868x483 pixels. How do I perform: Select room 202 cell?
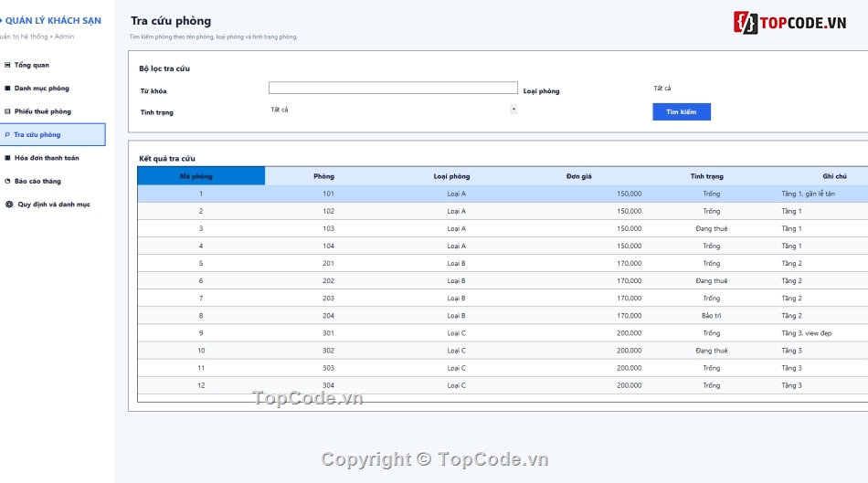point(328,280)
